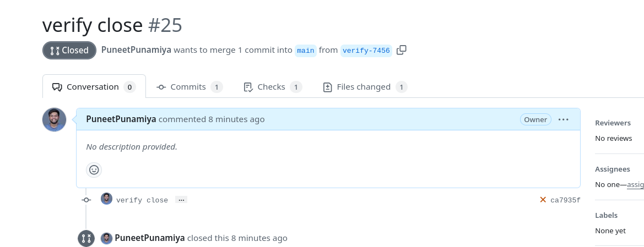The width and height of the screenshot is (644, 247).
Task: Open the emoji reaction picker
Action: [94, 170]
